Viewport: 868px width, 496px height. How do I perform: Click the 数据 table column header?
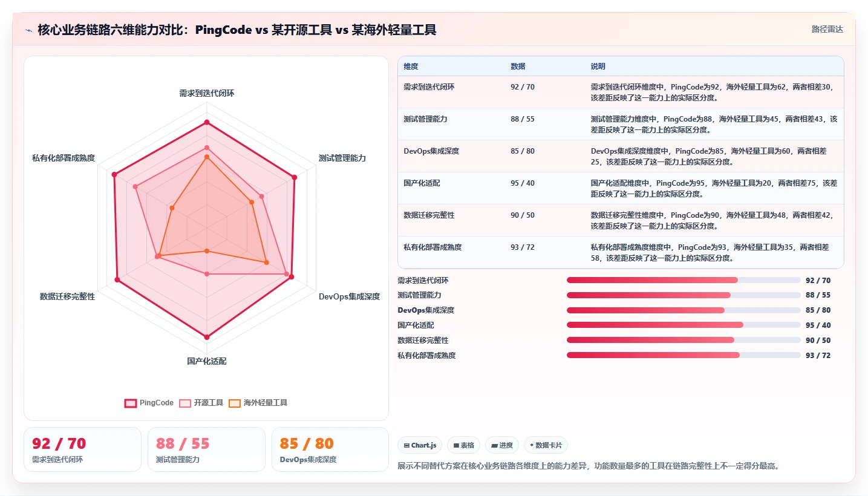(518, 67)
